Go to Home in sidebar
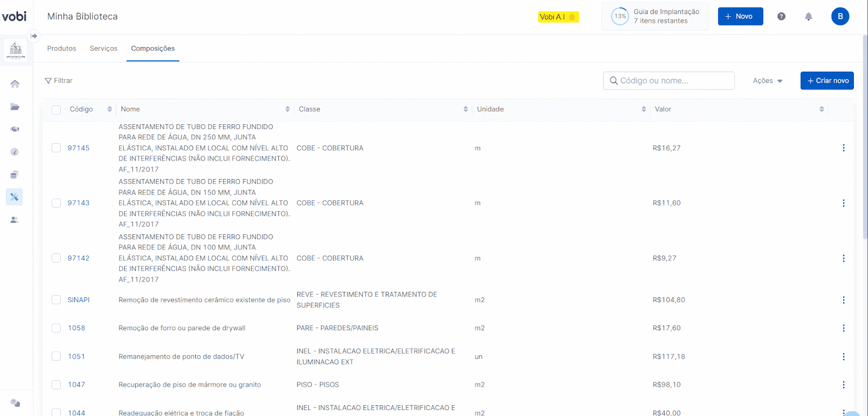Screen dimensions: 868x416 pyautogui.click(x=15, y=84)
